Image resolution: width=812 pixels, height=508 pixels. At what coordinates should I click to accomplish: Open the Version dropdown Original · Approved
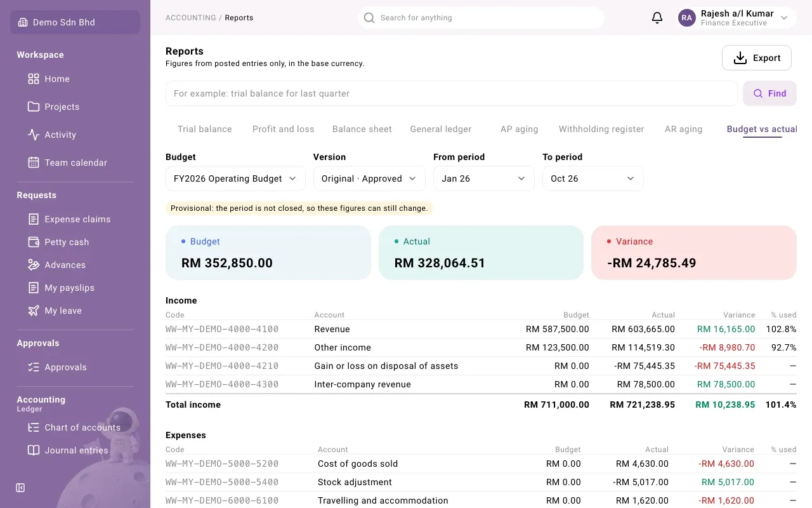(x=369, y=178)
